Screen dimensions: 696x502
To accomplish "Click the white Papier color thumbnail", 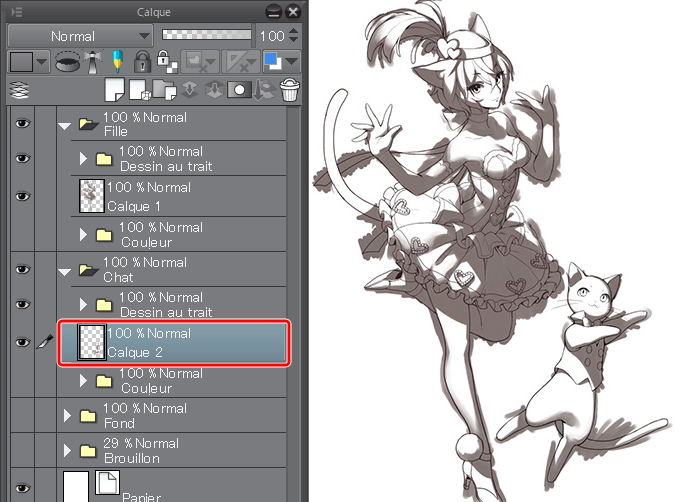I will click(x=76, y=486).
